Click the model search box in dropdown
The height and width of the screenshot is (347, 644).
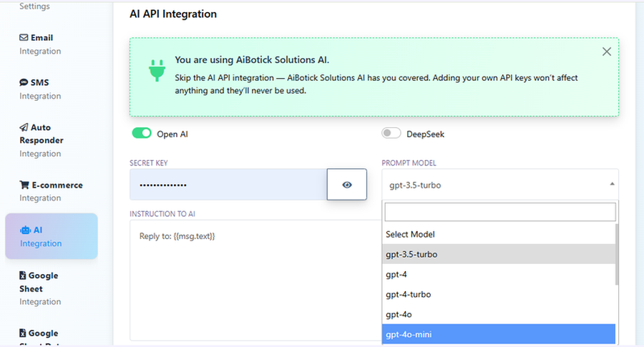click(x=499, y=212)
